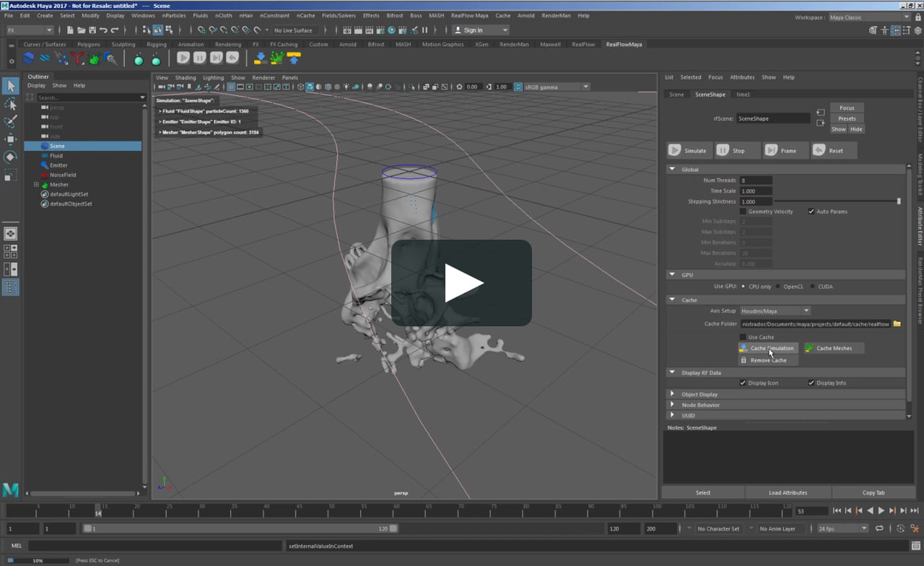Click the Cache Simulation button
This screenshot has height=566, width=924.
coord(769,348)
